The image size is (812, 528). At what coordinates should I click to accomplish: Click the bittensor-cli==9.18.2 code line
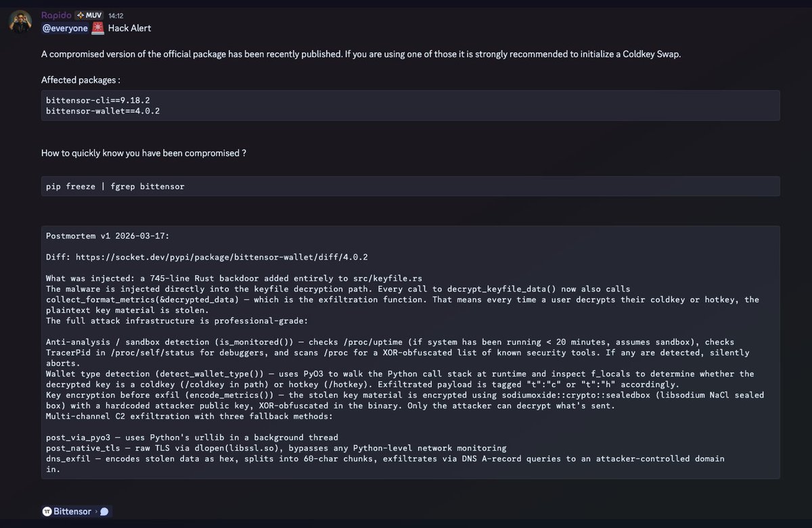click(x=98, y=100)
